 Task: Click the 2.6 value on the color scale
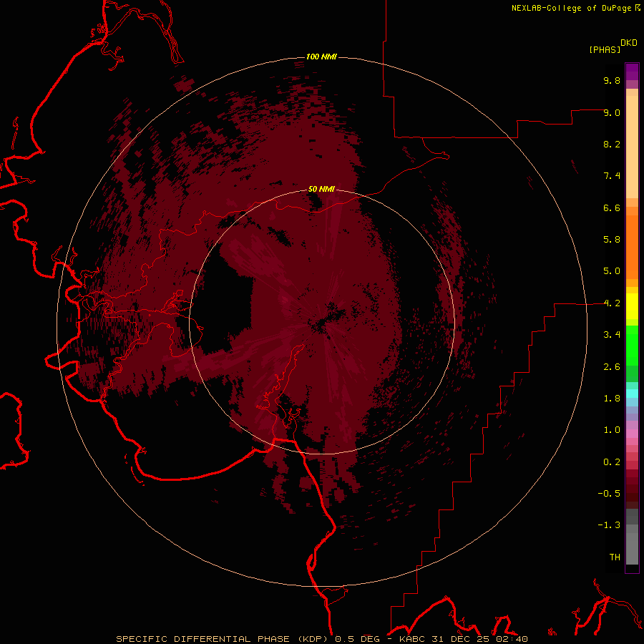[x=612, y=367]
